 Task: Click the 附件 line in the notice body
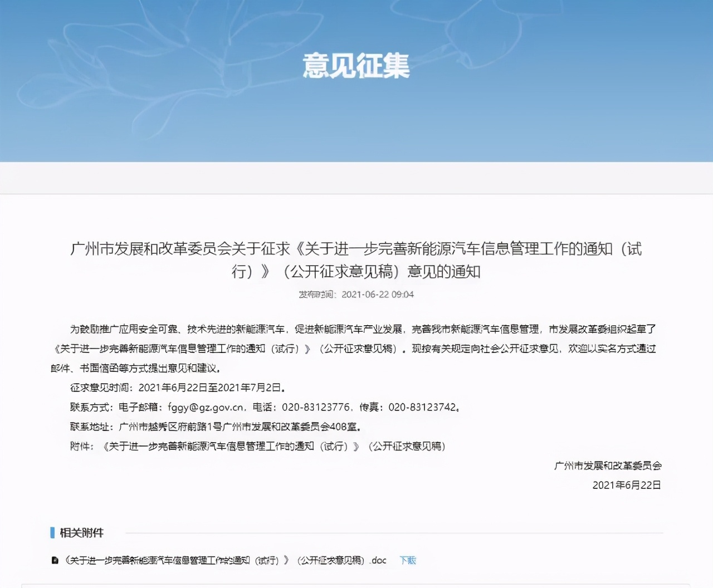(258, 446)
